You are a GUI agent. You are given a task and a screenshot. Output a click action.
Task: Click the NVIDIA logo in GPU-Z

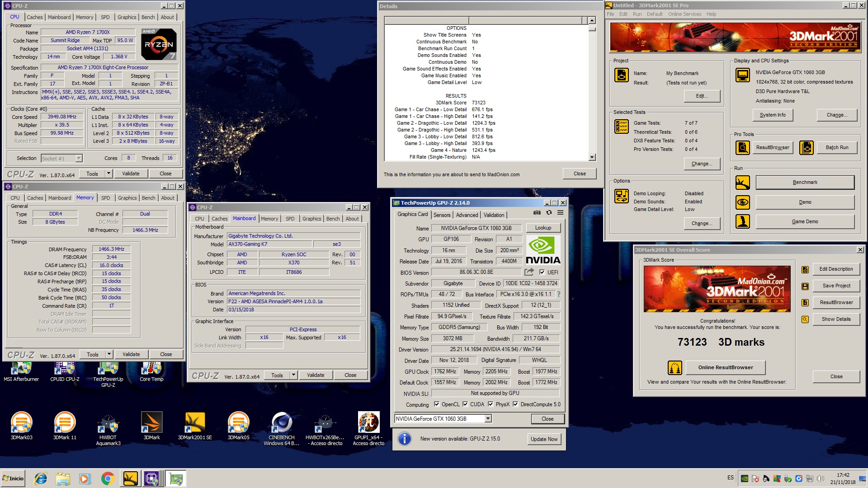tap(543, 250)
